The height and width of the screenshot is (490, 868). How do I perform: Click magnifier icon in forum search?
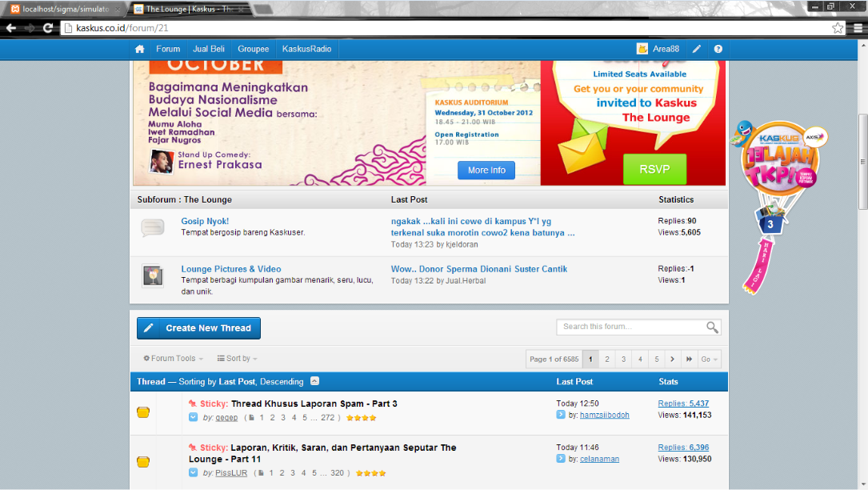point(712,327)
